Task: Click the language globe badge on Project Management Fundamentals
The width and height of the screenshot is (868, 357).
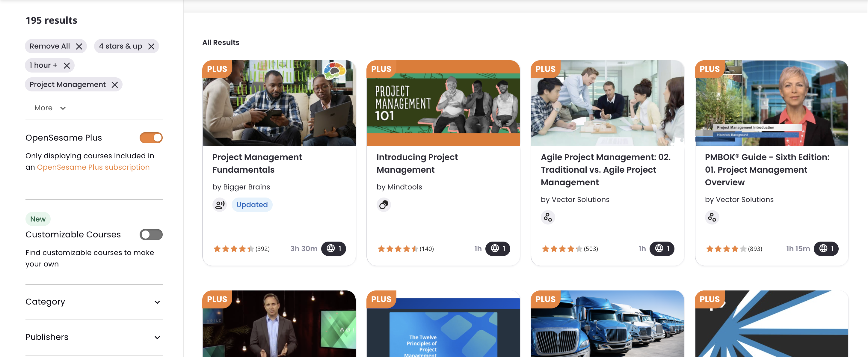Action: (333, 249)
